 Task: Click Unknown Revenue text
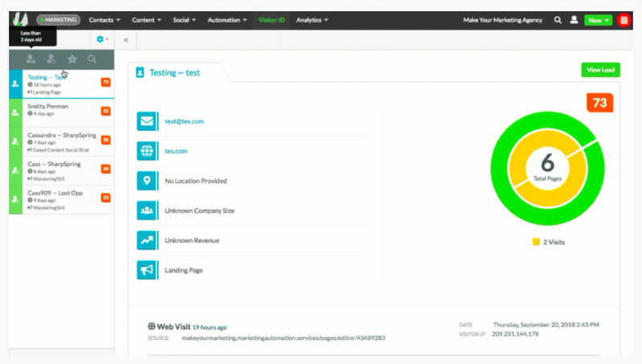192,241
